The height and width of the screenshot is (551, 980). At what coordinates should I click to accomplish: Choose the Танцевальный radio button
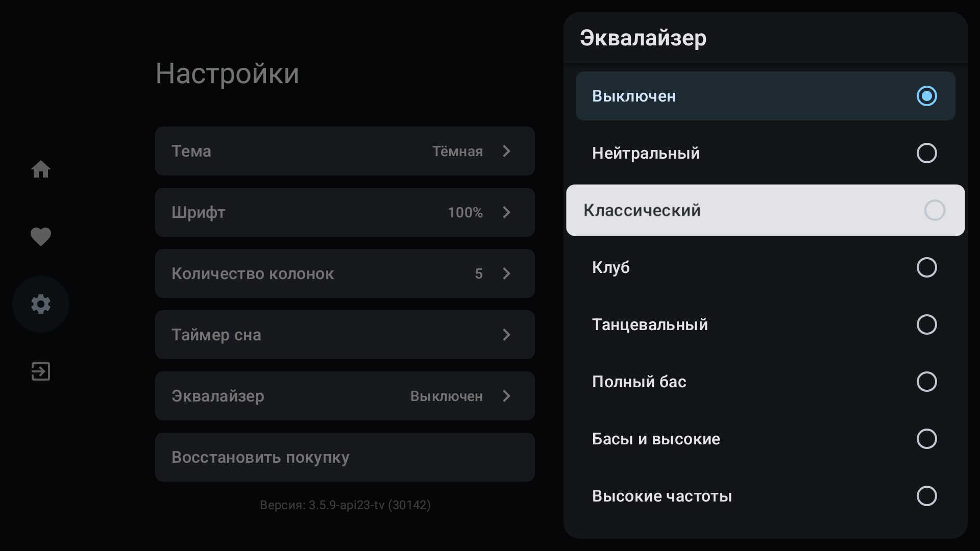pos(926,324)
